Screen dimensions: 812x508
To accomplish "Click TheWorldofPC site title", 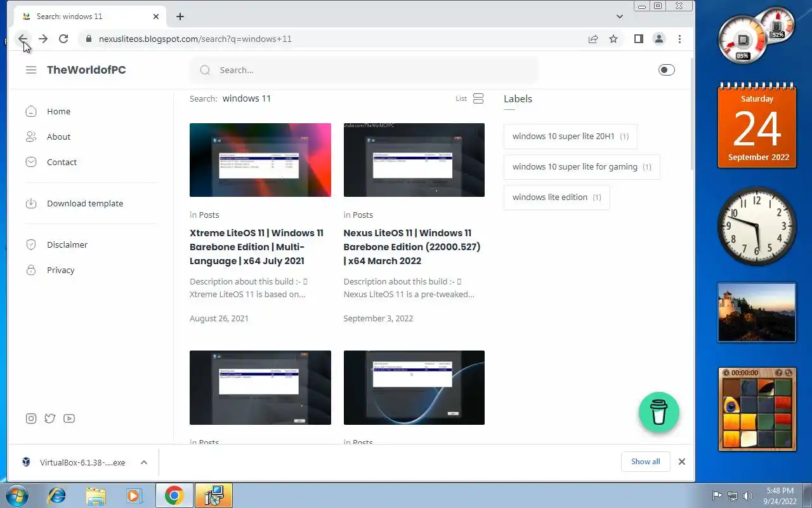I will tap(86, 70).
